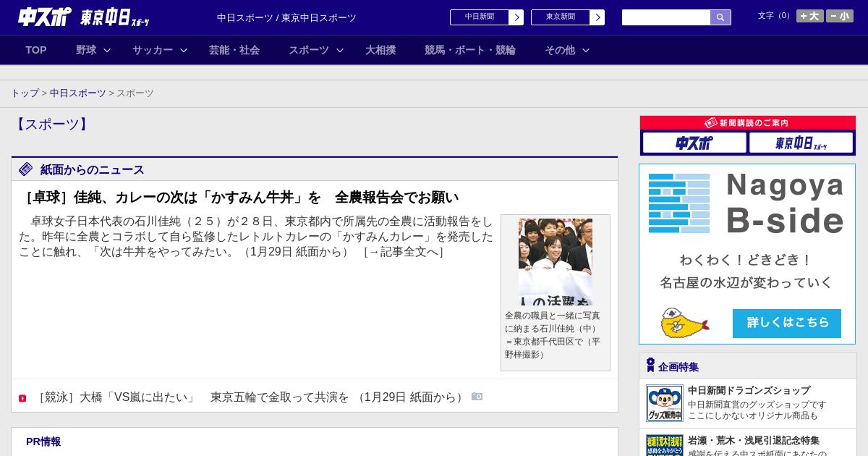Go to 競馬・ボート・競輪 section

[x=470, y=50]
